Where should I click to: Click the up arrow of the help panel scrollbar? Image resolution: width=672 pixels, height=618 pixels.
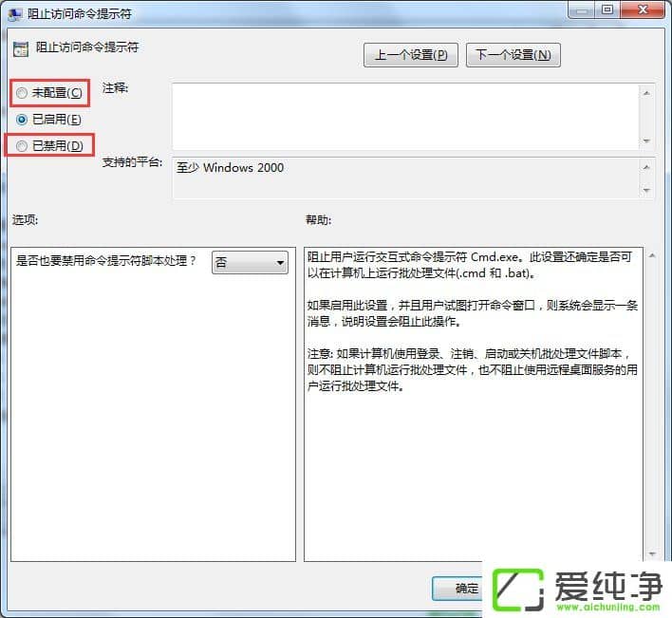[x=652, y=256]
